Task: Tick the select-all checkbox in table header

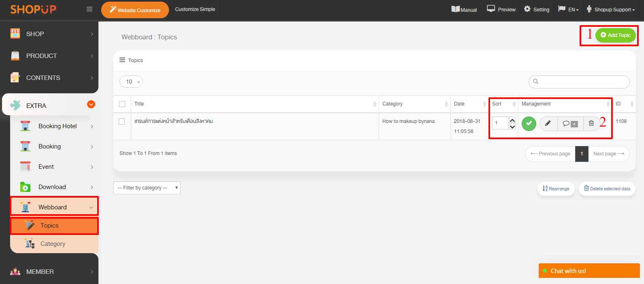Action: click(x=122, y=104)
